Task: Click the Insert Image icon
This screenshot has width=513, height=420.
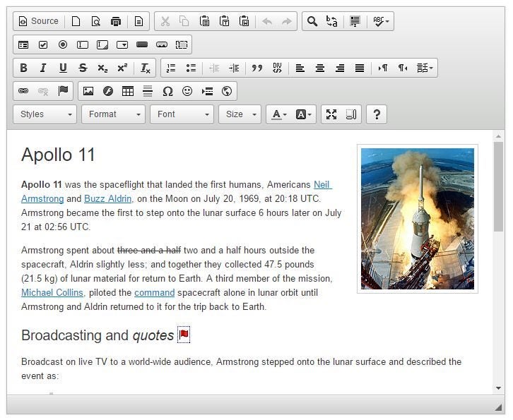Action: (88, 91)
